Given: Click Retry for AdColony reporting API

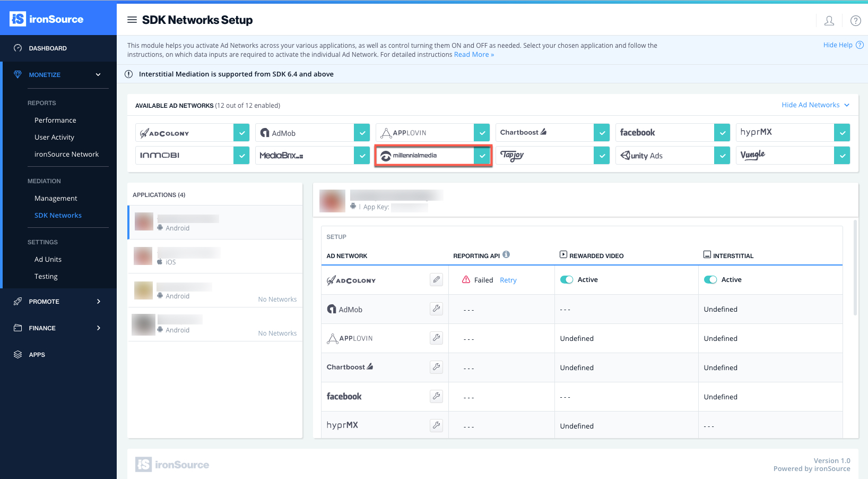Looking at the screenshot, I should point(508,280).
